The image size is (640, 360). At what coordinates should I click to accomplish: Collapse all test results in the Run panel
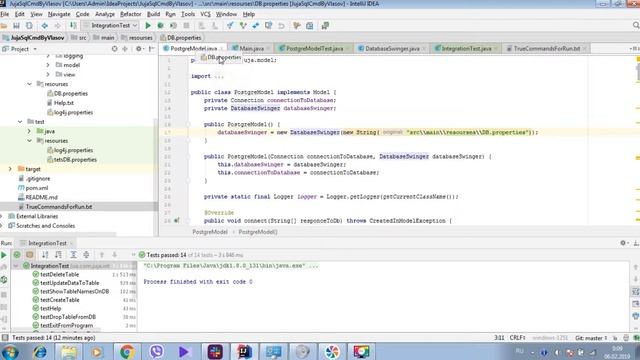[86, 255]
